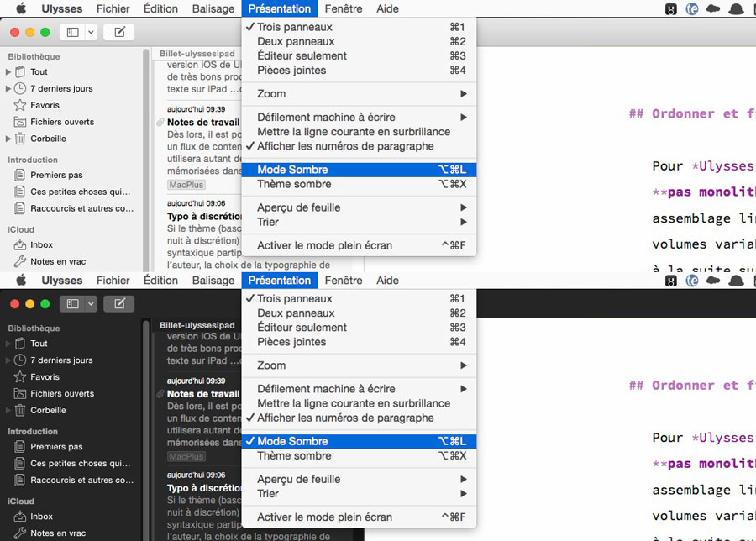The image size is (756, 541).
Task: Disable the checked Mode Sombre in the dark menu
Action: (359, 441)
